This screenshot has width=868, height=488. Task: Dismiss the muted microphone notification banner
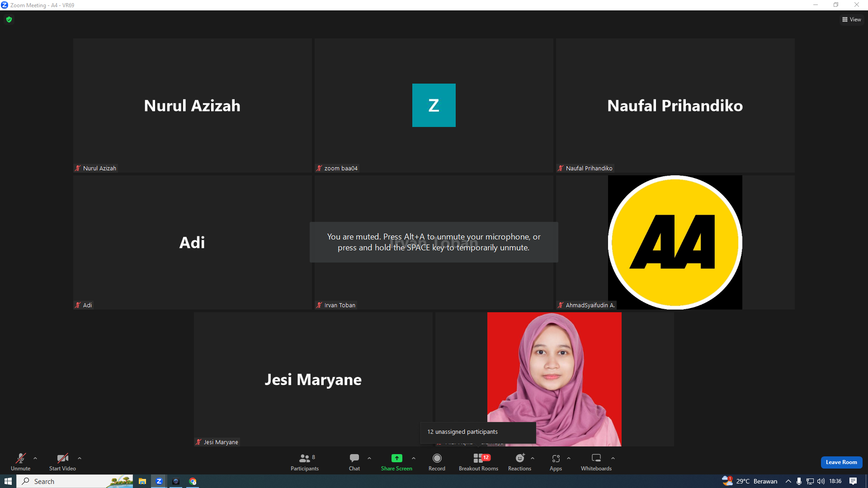pos(434,242)
